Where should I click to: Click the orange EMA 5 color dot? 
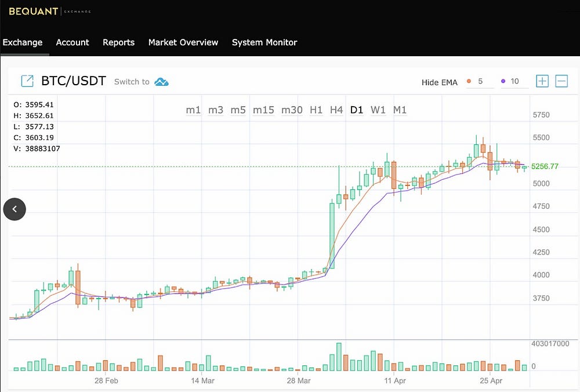coord(469,81)
